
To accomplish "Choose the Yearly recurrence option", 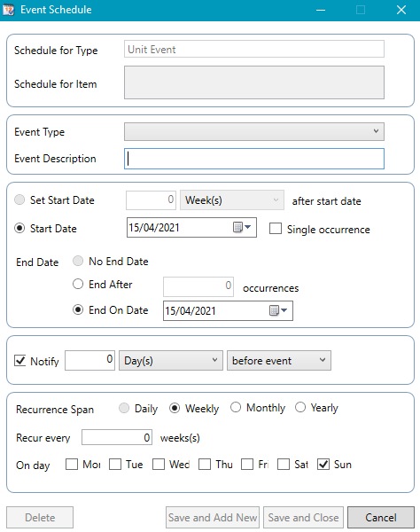I will 300,407.
